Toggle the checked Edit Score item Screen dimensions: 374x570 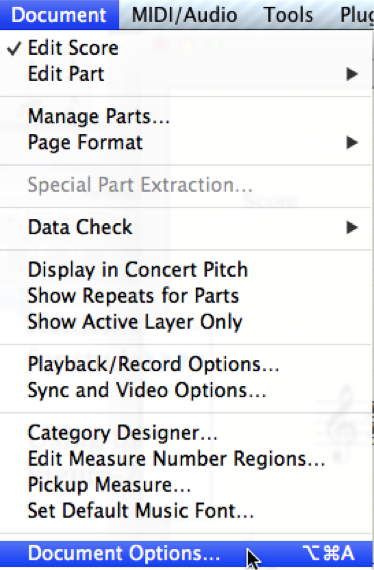[x=186, y=48]
